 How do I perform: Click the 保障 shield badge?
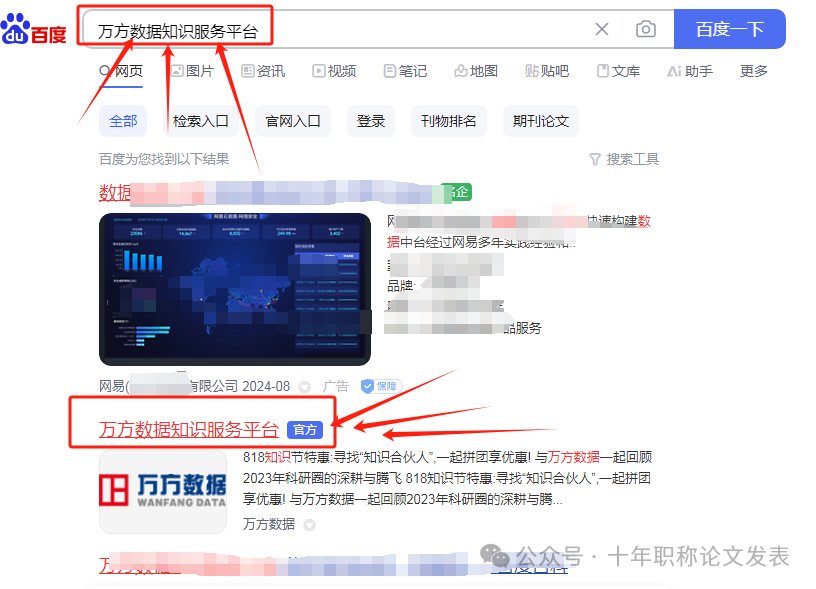[x=381, y=386]
